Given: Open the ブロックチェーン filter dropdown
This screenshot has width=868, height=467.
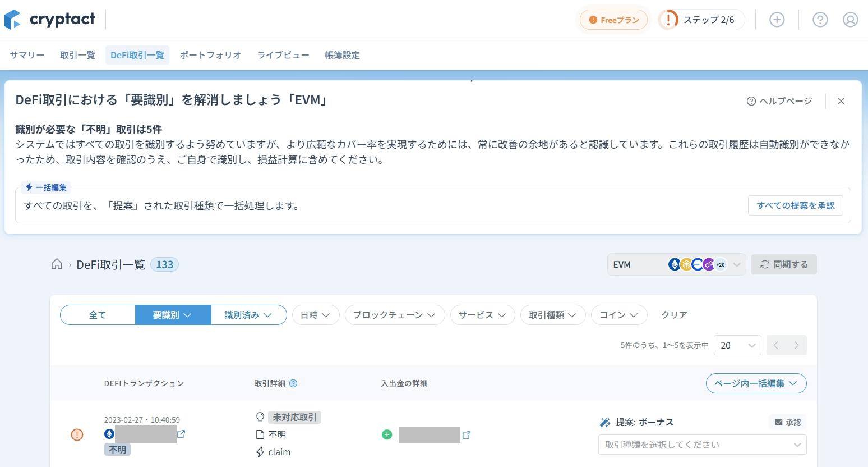Looking at the screenshot, I should pos(395,315).
